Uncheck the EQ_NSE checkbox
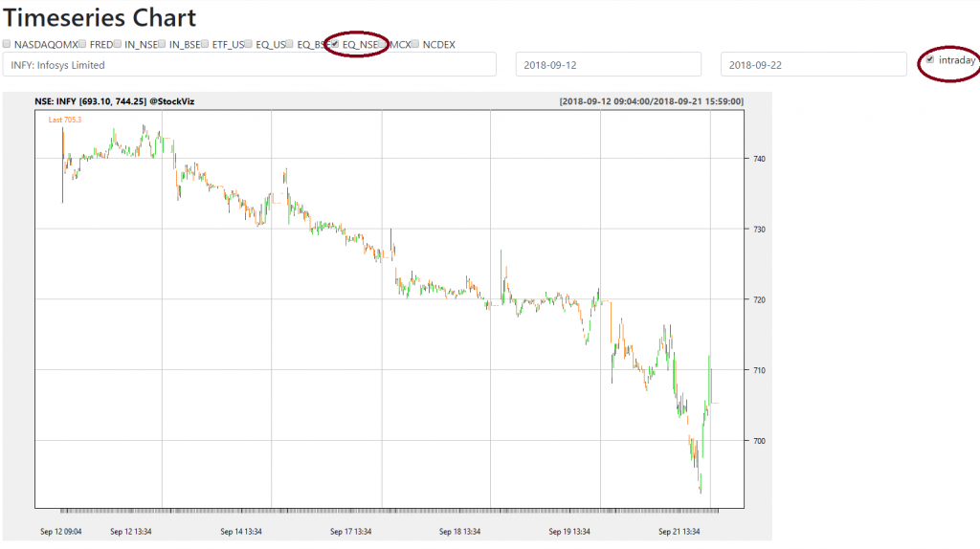The width and height of the screenshot is (980, 549). 335,44
